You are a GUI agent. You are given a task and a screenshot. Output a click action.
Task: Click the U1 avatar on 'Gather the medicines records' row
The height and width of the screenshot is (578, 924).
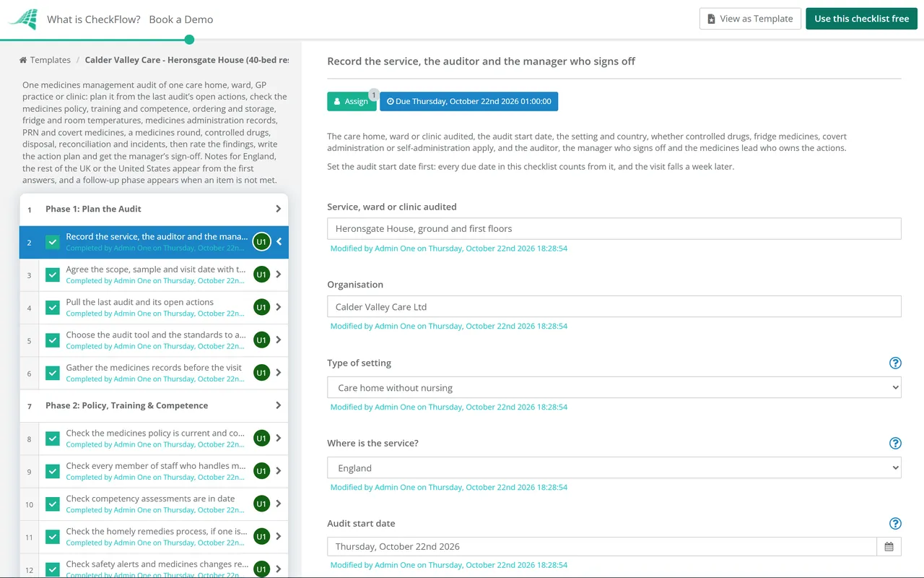pos(261,373)
